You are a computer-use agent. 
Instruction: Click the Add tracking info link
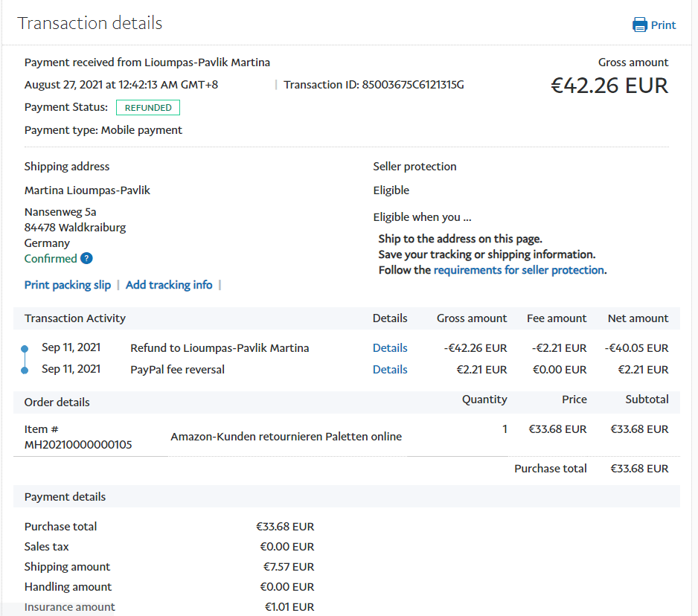(x=169, y=285)
